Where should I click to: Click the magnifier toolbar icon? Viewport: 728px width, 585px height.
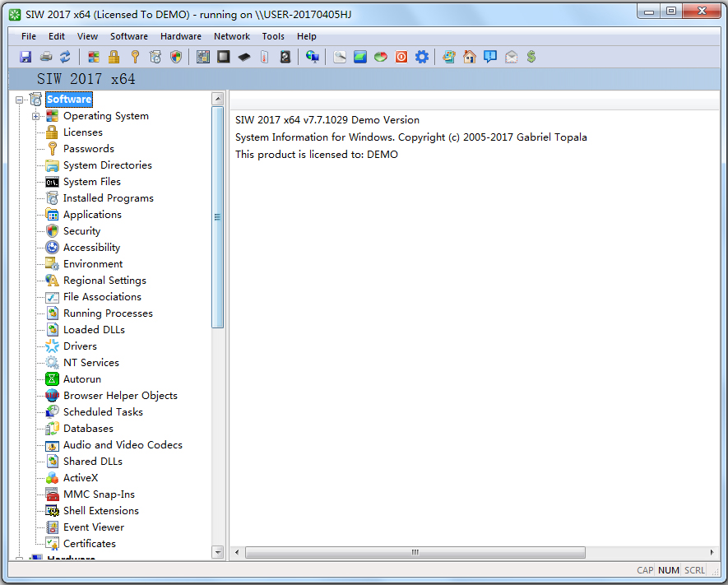click(340, 57)
